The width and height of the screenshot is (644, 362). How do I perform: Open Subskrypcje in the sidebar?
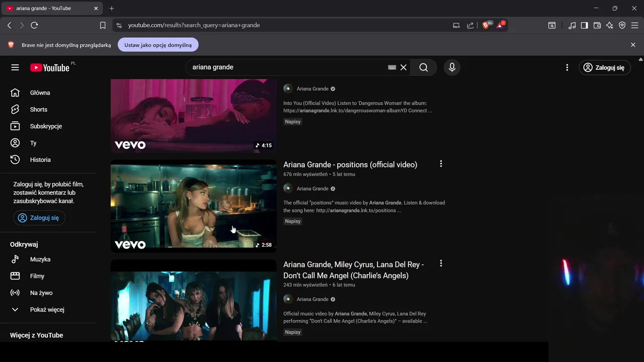coord(48,126)
